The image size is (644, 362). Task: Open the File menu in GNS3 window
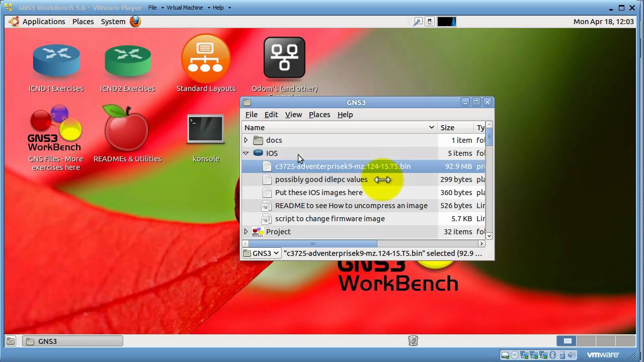(252, 115)
